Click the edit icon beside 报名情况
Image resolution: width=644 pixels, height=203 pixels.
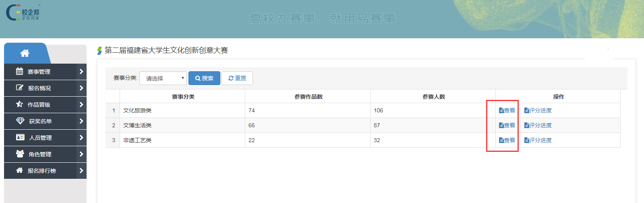(x=19, y=88)
